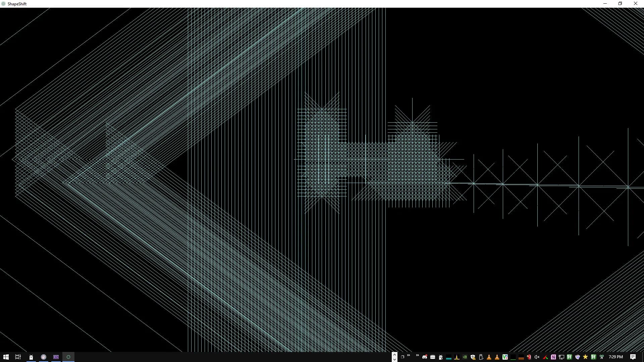Open the Action Center notifications panel
The height and width of the screenshot is (362, 644).
633,357
